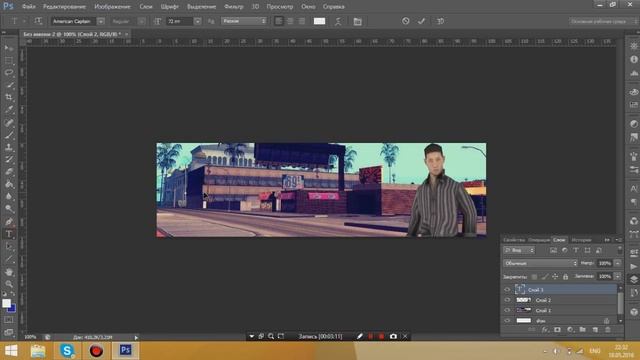640x360 pixels.
Task: Open the character and paragraph panel
Action: tap(358, 21)
